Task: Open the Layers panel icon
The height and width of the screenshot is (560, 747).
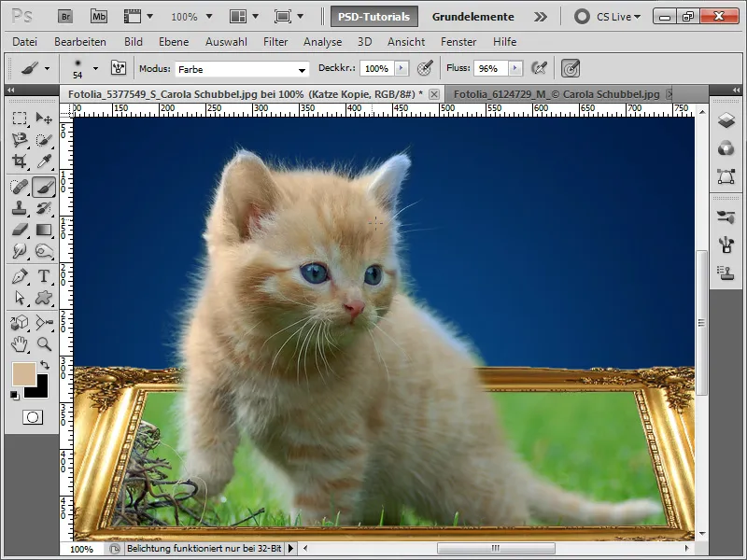Action: [726, 121]
